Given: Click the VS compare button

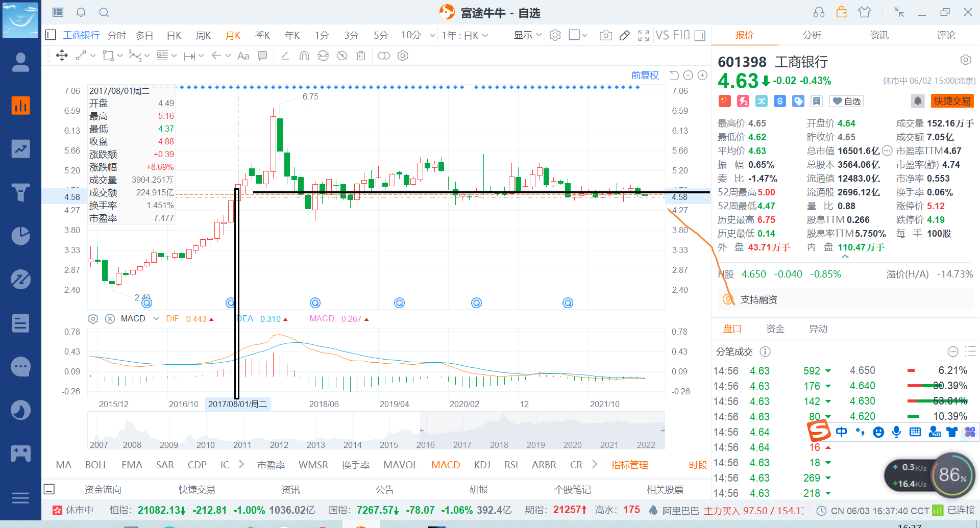Looking at the screenshot, I should pyautogui.click(x=662, y=35).
